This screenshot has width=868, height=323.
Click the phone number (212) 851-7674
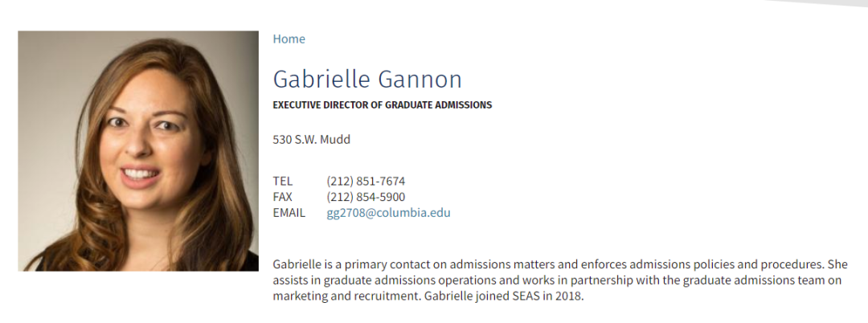[366, 181]
